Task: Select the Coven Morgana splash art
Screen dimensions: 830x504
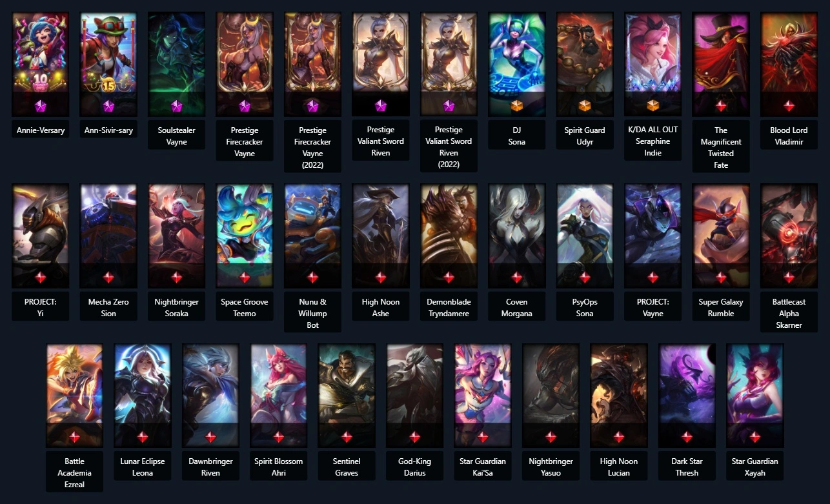Action: 517,236
